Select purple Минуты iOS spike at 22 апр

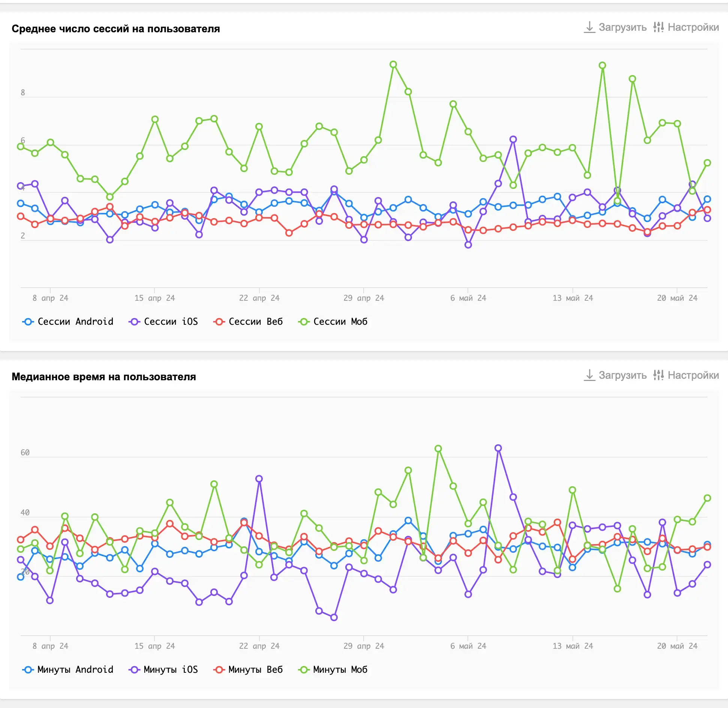click(x=259, y=479)
